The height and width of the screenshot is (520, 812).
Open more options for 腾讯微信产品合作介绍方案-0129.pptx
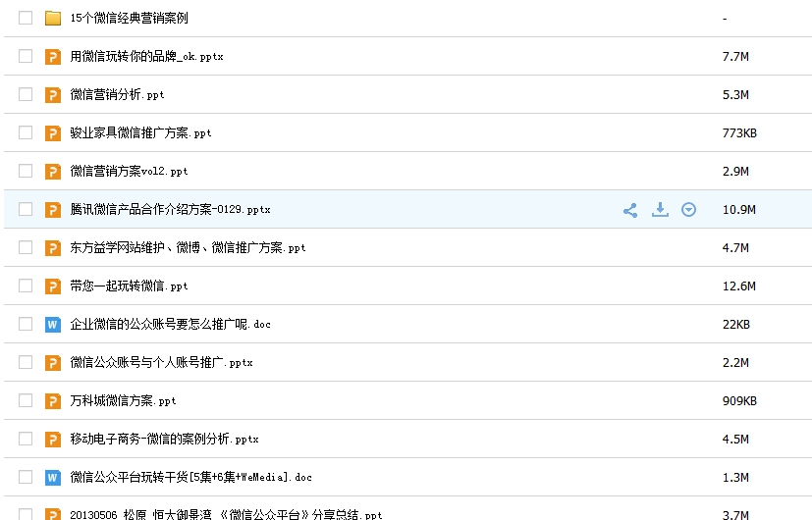click(x=688, y=210)
